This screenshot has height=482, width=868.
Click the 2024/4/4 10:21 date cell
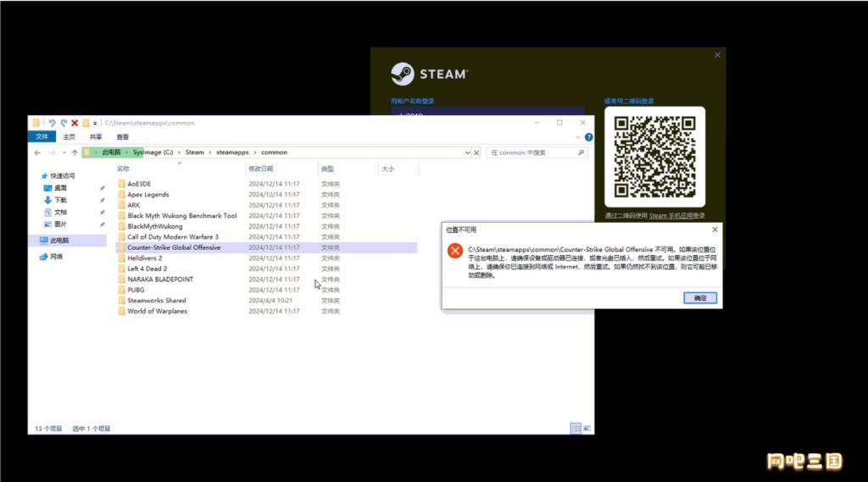click(270, 301)
